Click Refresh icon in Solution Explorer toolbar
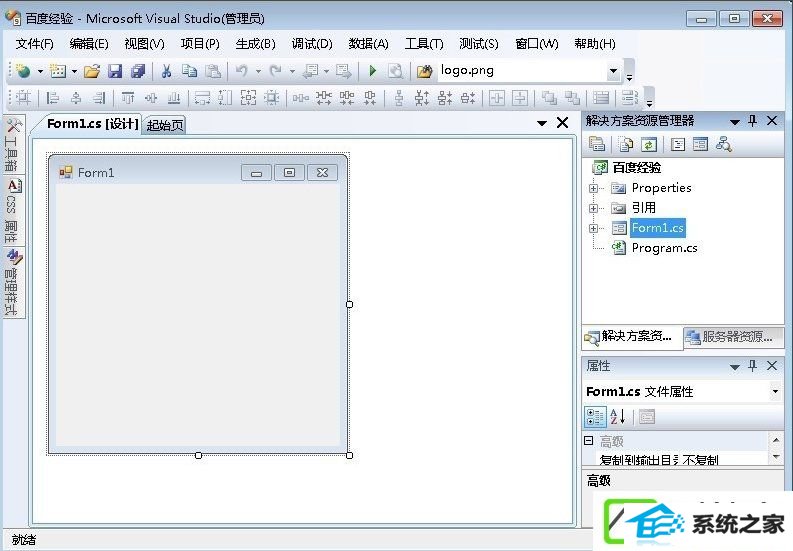 (x=649, y=145)
